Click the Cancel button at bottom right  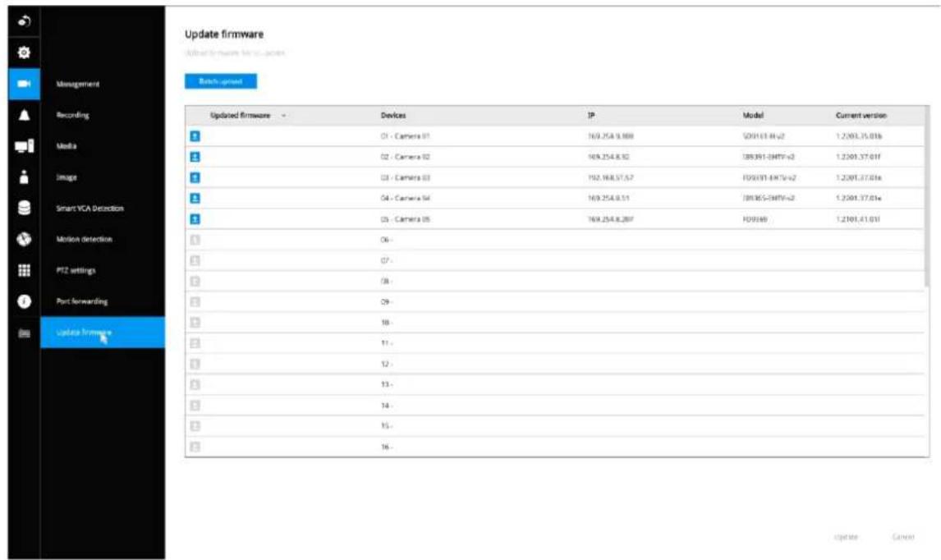(903, 536)
